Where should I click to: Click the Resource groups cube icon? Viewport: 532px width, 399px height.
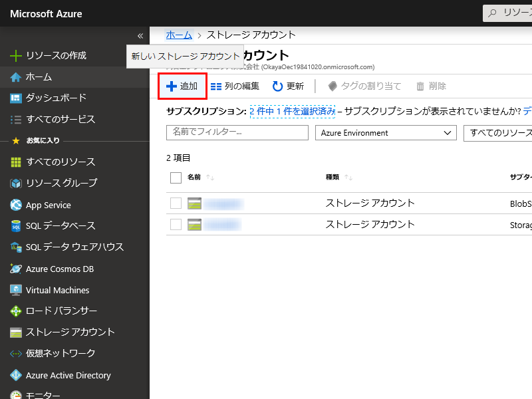click(x=15, y=184)
